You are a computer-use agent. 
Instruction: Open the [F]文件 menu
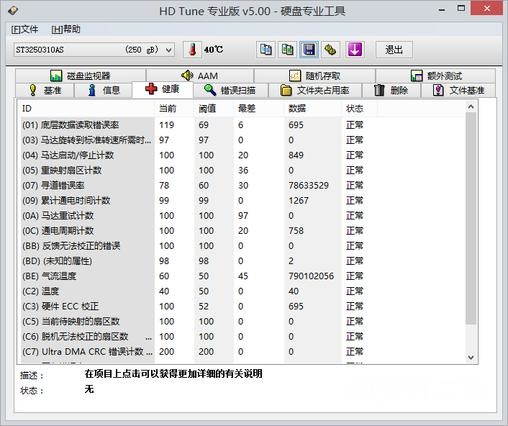coord(25,29)
